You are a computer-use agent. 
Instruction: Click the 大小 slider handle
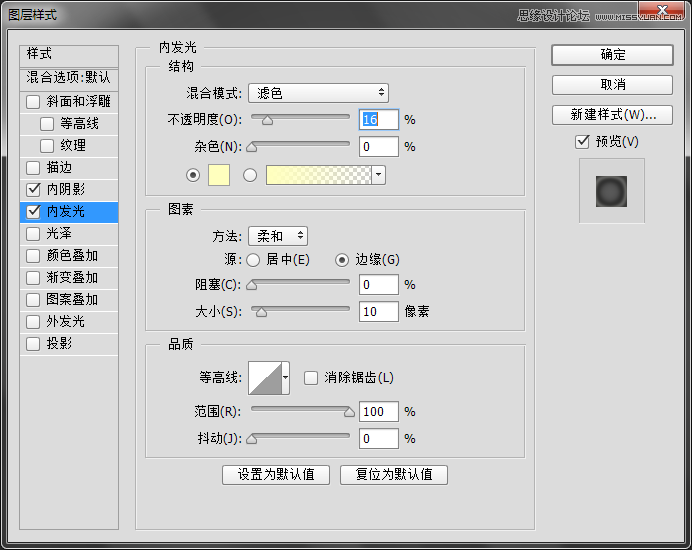261,312
